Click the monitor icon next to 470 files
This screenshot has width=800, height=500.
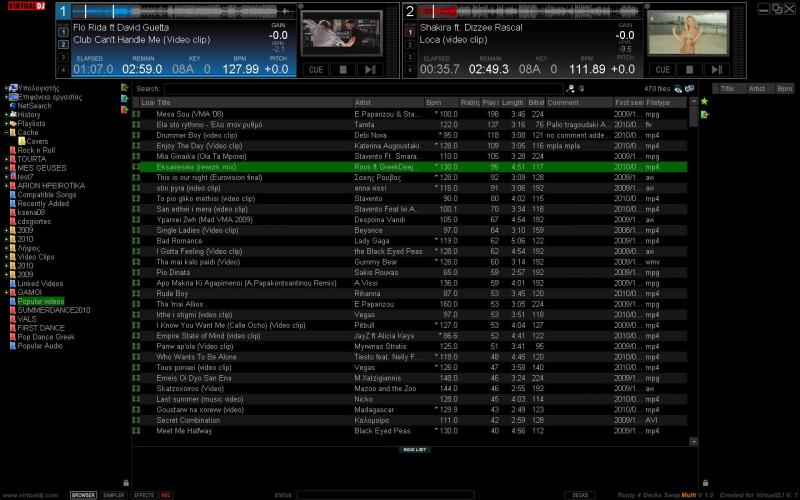pos(689,89)
